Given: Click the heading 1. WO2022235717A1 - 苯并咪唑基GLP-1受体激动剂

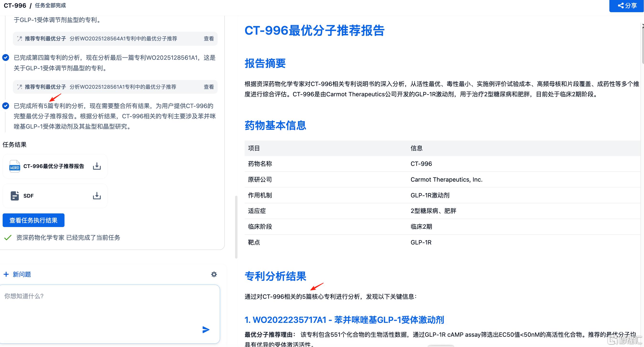Looking at the screenshot, I should pos(344,320).
